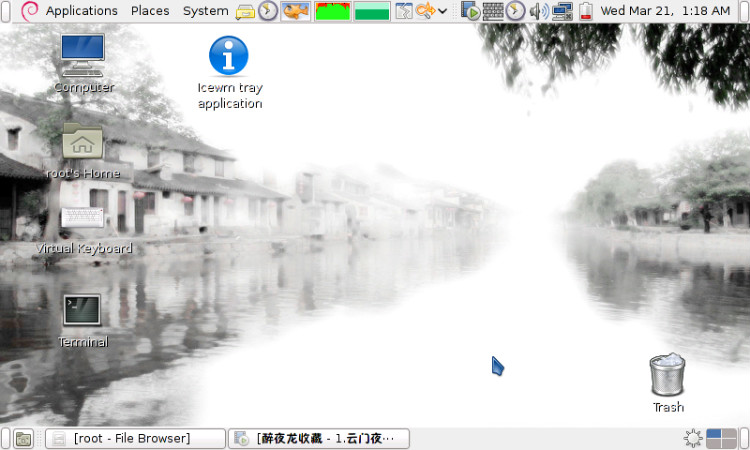
Task: Click the volume speaker icon
Action: pos(539,11)
